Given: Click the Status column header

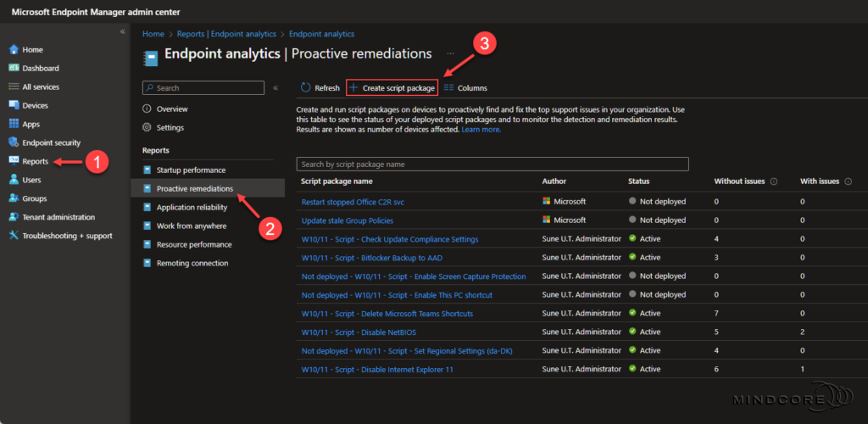Looking at the screenshot, I should (x=639, y=181).
